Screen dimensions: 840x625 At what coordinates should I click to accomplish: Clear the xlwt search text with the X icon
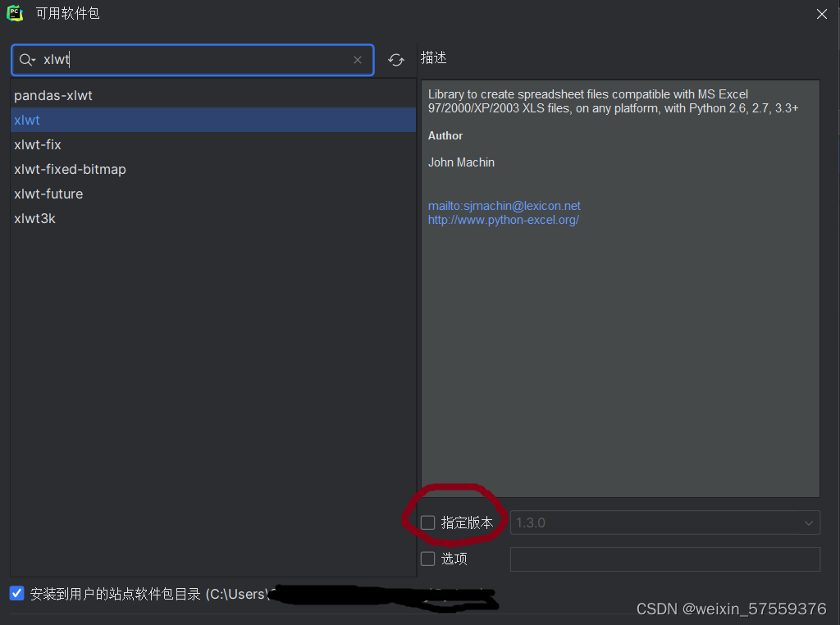(x=358, y=59)
